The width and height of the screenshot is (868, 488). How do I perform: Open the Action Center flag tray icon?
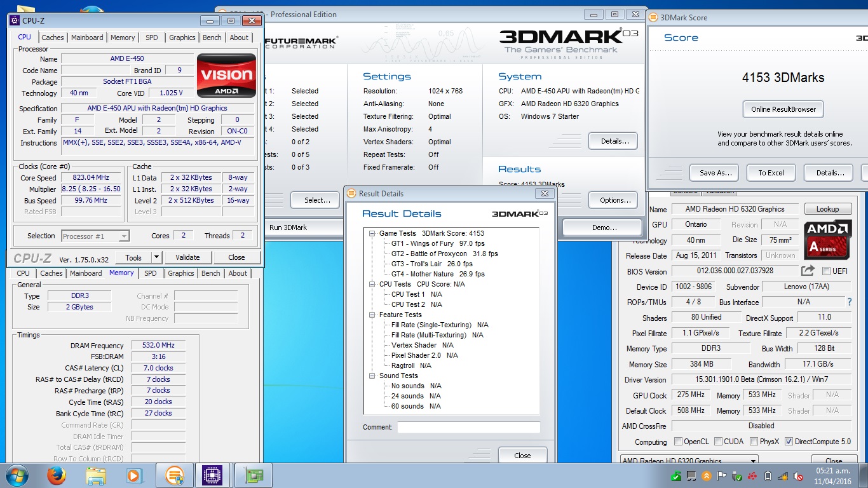(x=721, y=475)
